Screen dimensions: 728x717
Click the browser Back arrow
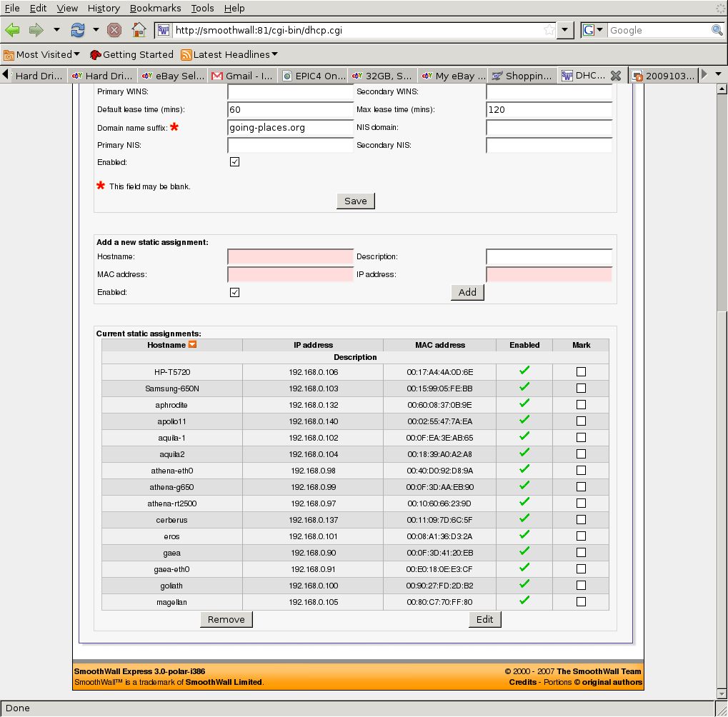[x=13, y=30]
